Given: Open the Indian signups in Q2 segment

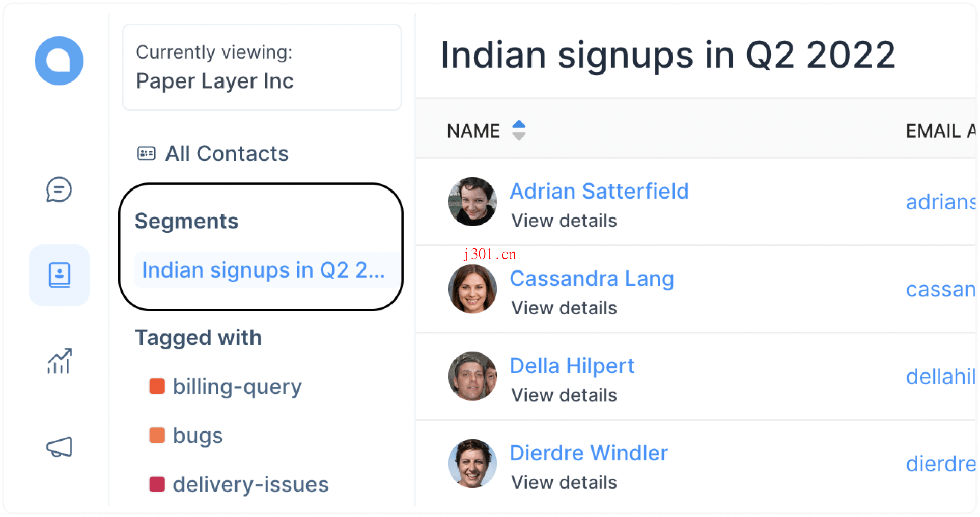Looking at the screenshot, I should point(264,270).
